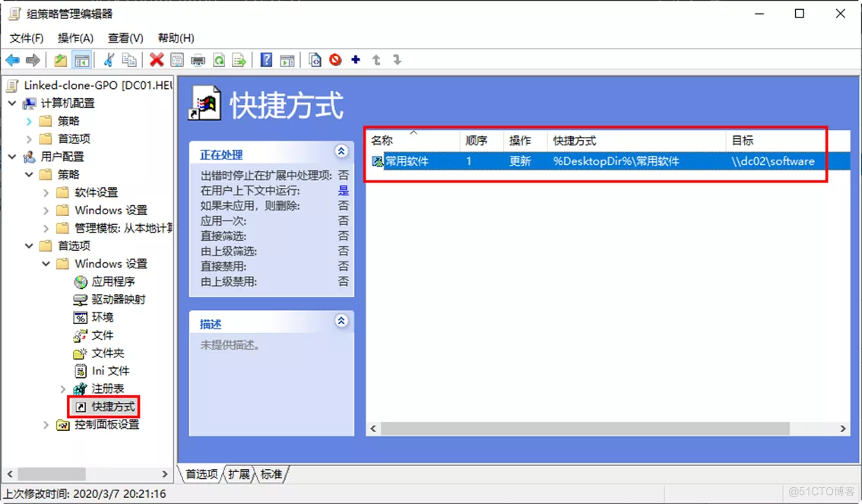Sort by the 操作 column header
This screenshot has height=504, width=862.
click(x=525, y=141)
